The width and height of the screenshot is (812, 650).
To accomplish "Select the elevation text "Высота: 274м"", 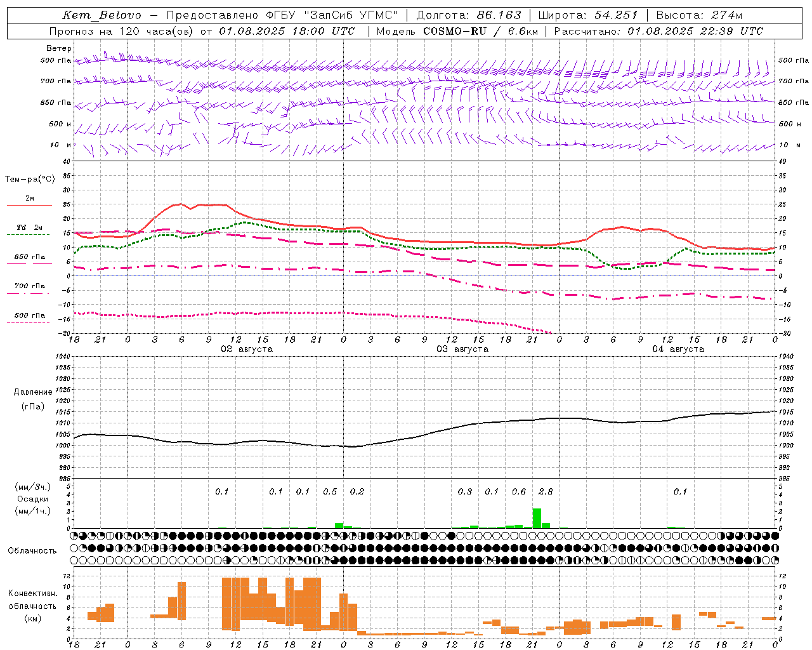I will tap(699, 15).
